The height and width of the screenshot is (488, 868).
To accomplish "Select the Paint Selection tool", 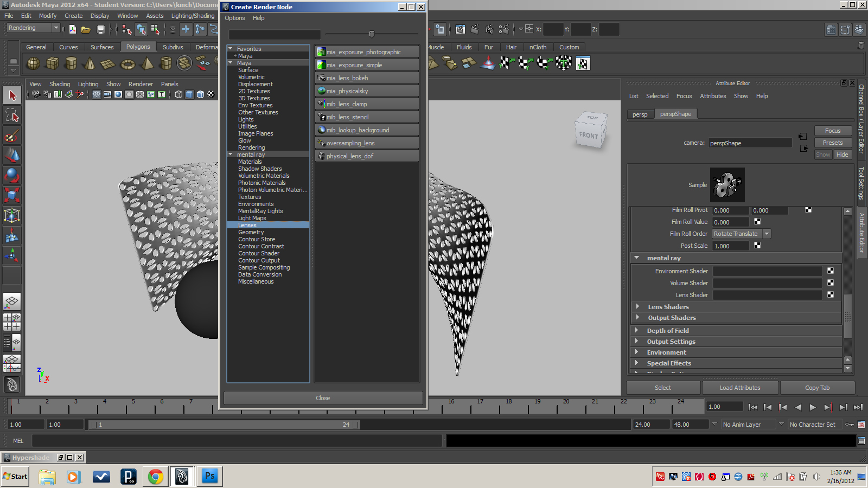I will click(12, 136).
